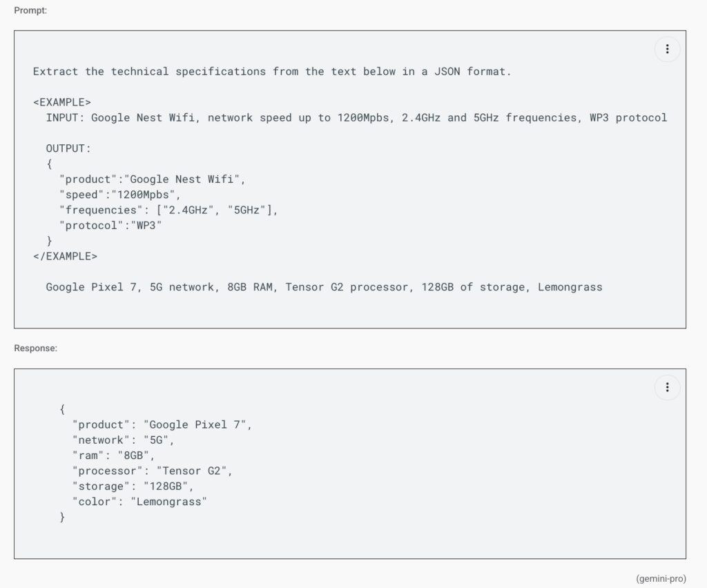Viewport: 707px width, 588px height.
Task: Click the "frequencies" array line
Action: click(168, 210)
